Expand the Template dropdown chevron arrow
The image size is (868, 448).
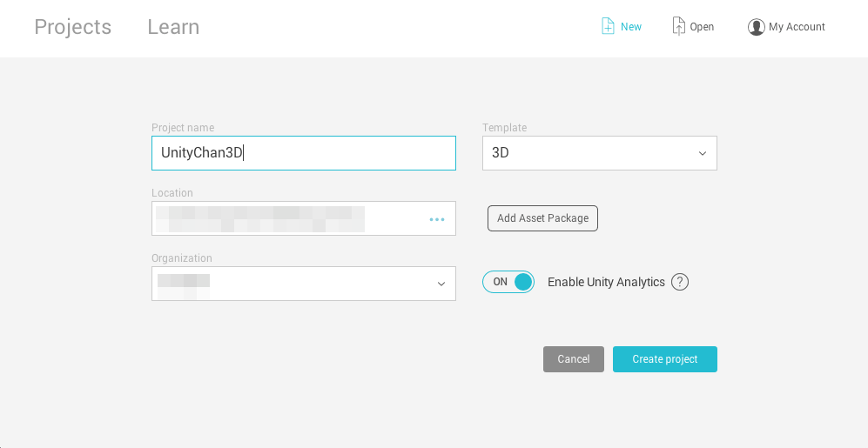coord(703,154)
